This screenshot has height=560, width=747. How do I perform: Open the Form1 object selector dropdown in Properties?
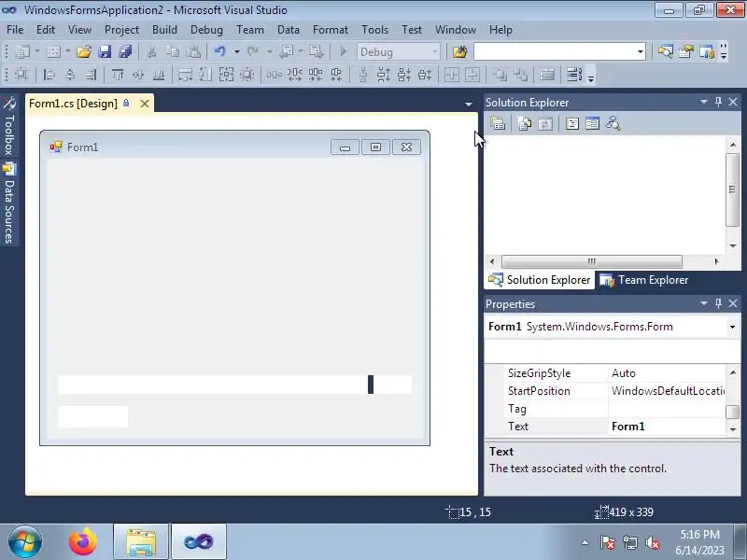[732, 327]
